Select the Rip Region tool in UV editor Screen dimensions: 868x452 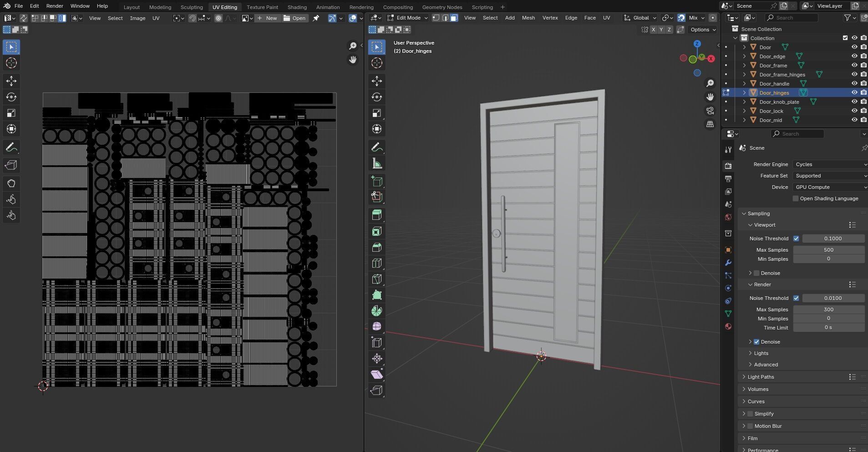point(11,165)
